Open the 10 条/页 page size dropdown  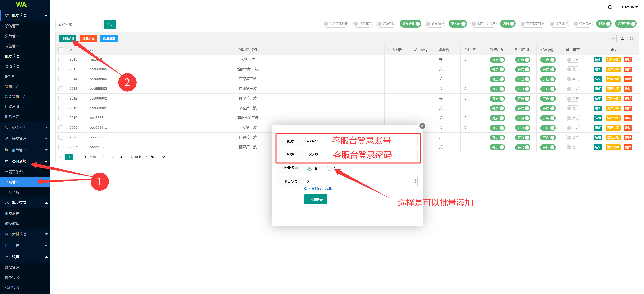coord(155,157)
